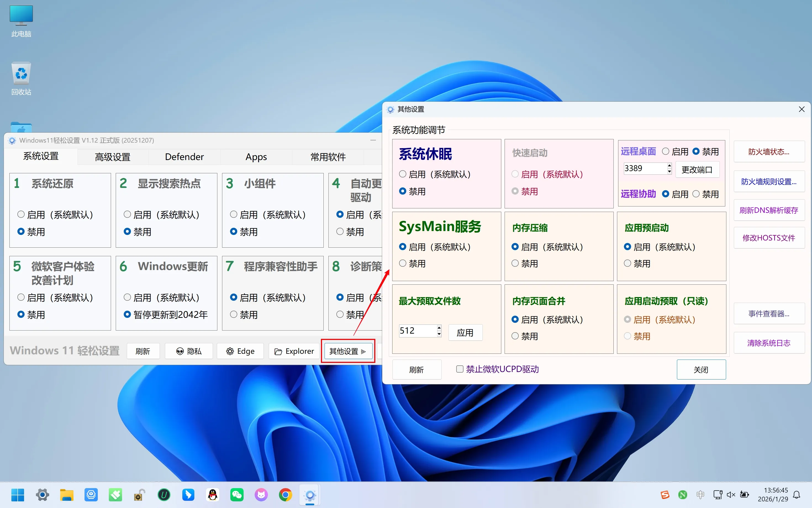Open the Privacy (隐私) button with alien icon
The height and width of the screenshot is (508, 812).
[189, 351]
